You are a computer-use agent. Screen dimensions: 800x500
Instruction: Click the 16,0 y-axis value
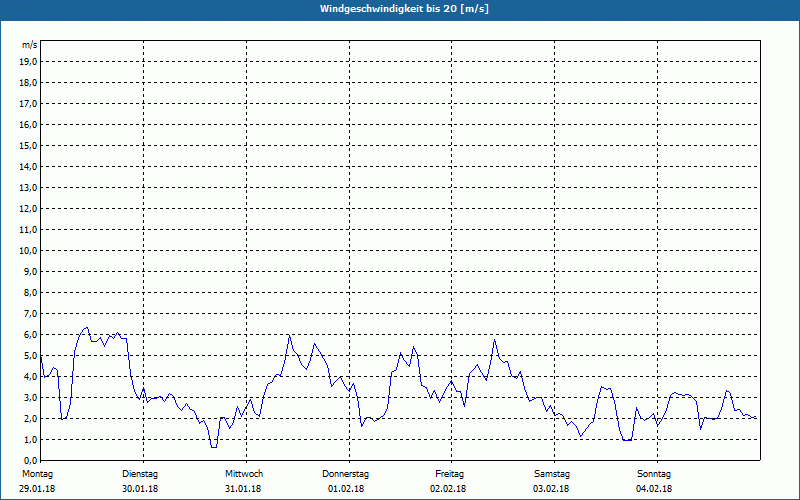click(x=28, y=124)
